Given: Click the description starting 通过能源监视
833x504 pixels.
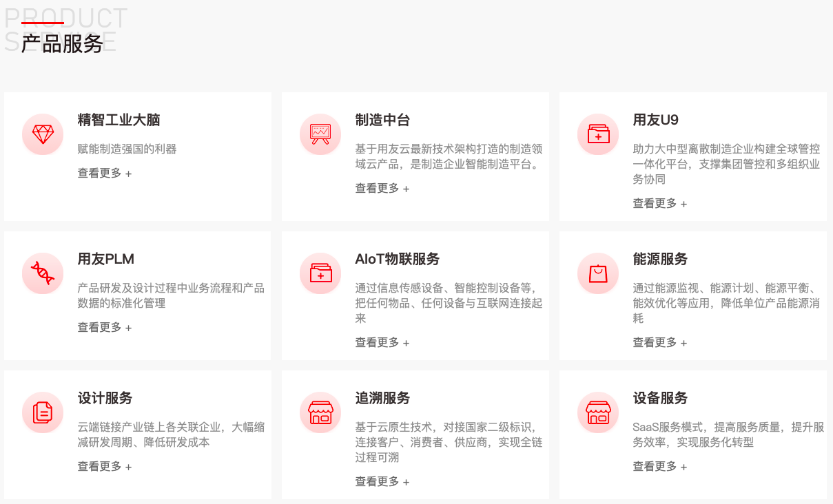Looking at the screenshot, I should 727,304.
